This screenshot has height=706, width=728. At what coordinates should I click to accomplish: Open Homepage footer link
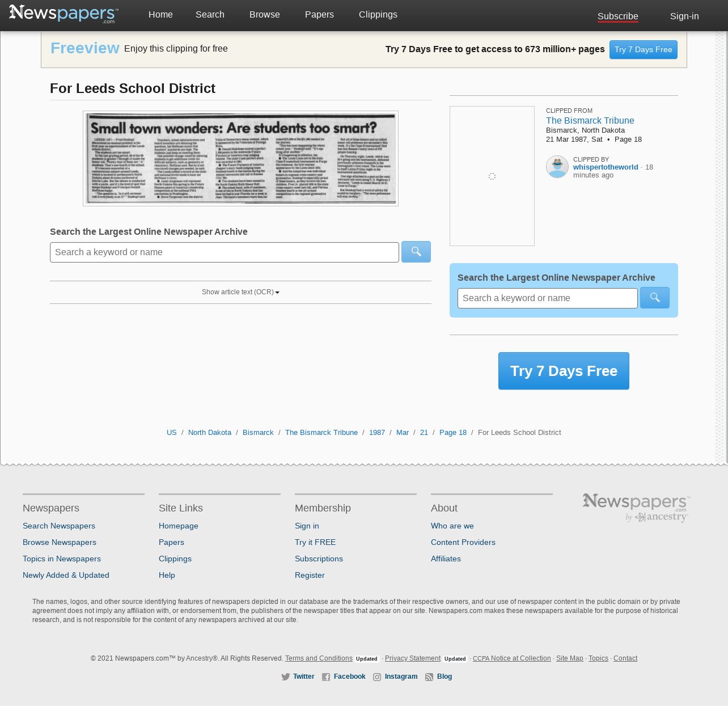(179, 526)
